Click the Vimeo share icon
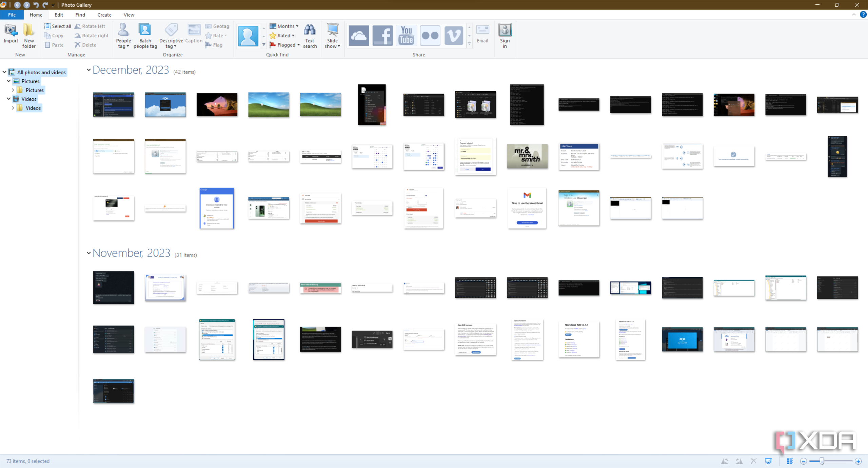 454,35
